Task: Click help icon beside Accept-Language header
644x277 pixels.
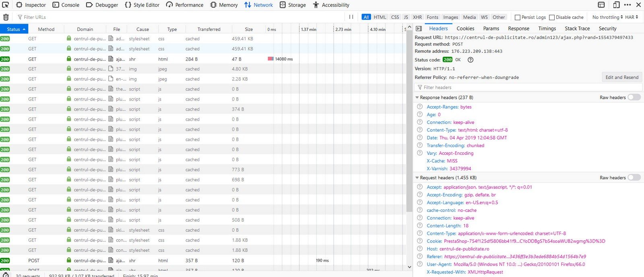Action: click(420, 202)
